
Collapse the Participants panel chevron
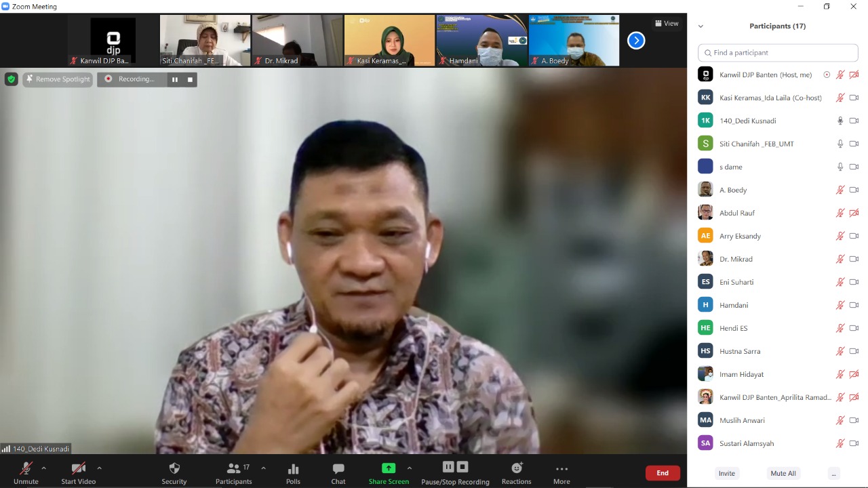701,26
